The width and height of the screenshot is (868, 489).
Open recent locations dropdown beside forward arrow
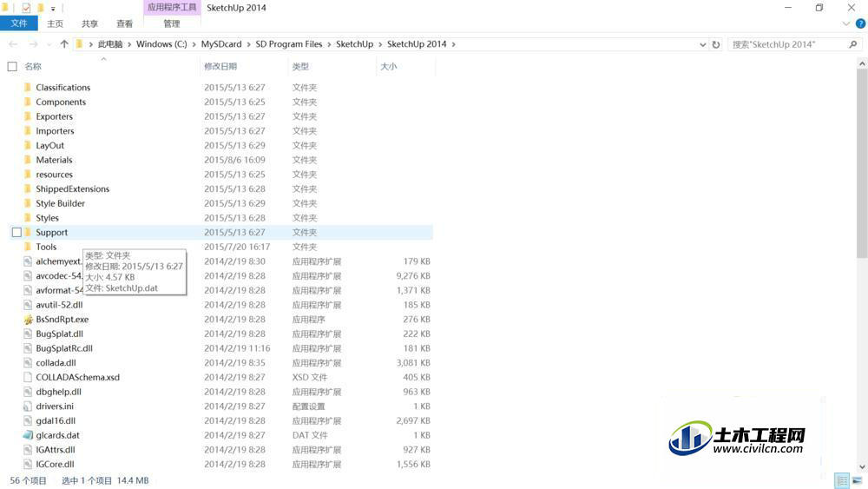pyautogui.click(x=49, y=44)
